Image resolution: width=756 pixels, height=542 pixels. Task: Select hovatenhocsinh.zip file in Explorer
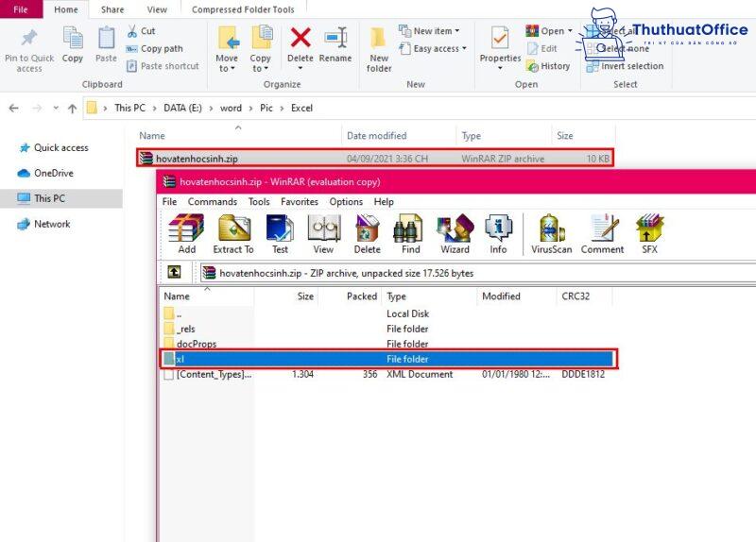coord(374,158)
